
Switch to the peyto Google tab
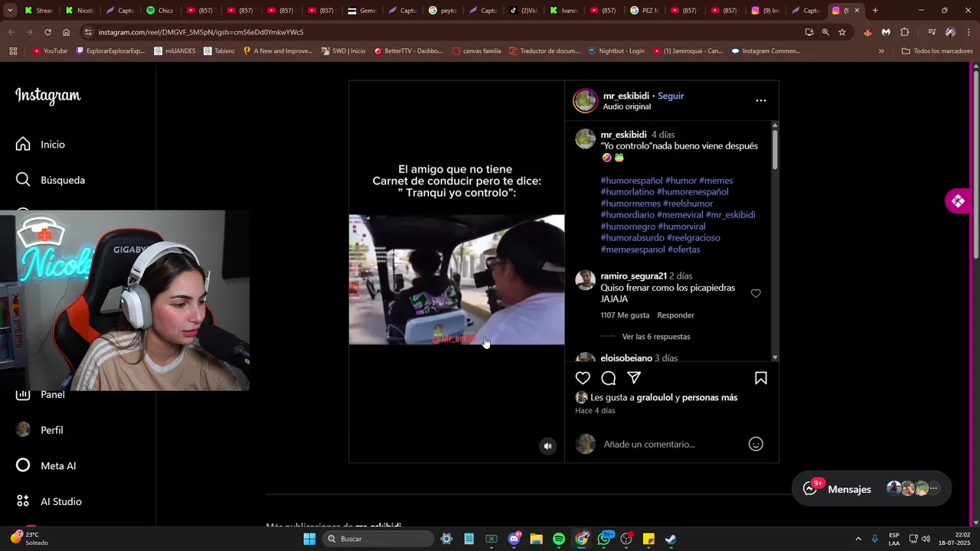point(443,11)
